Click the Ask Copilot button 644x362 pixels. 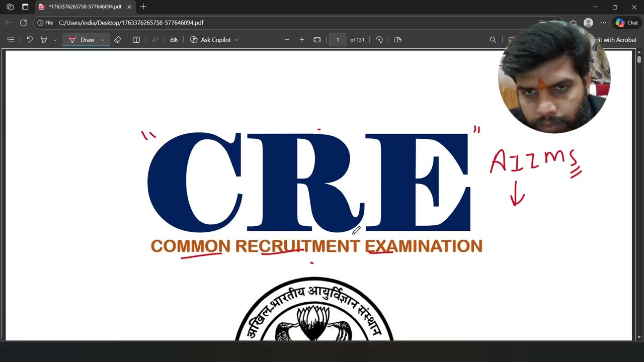210,40
